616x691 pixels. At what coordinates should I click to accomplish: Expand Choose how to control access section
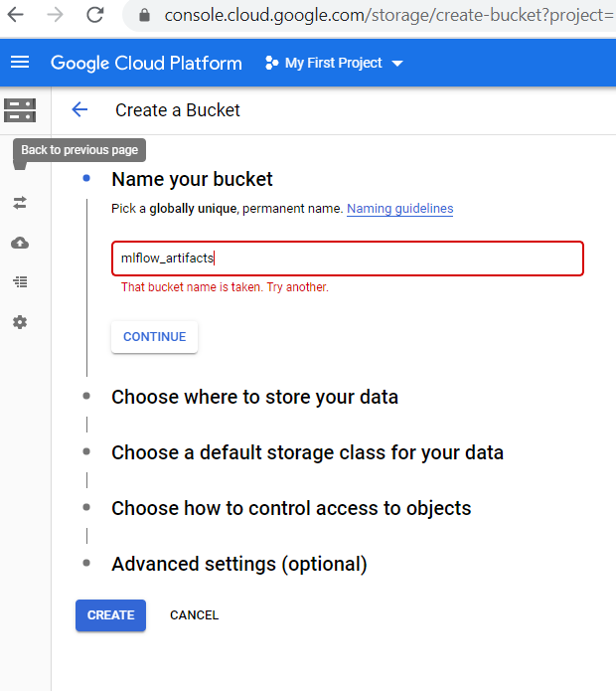291,508
